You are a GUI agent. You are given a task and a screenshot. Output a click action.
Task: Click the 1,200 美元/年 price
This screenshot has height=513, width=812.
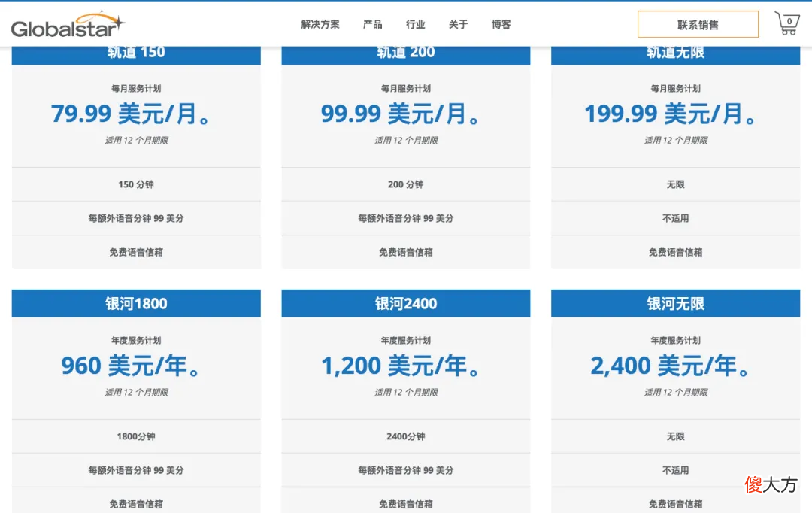point(400,366)
